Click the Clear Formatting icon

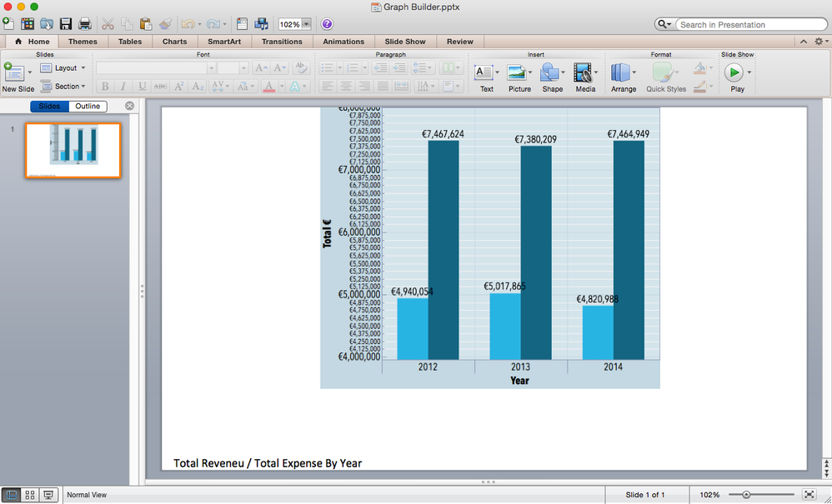coord(300,67)
